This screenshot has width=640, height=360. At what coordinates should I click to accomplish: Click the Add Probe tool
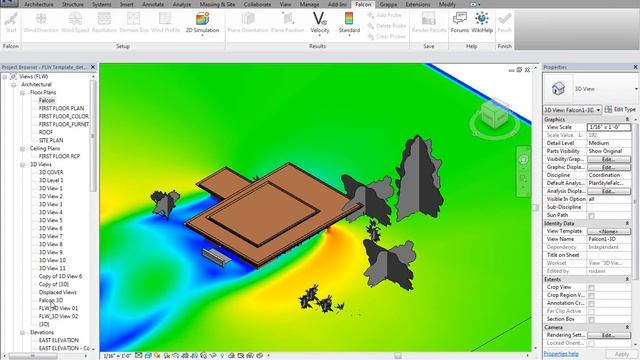[x=384, y=15]
